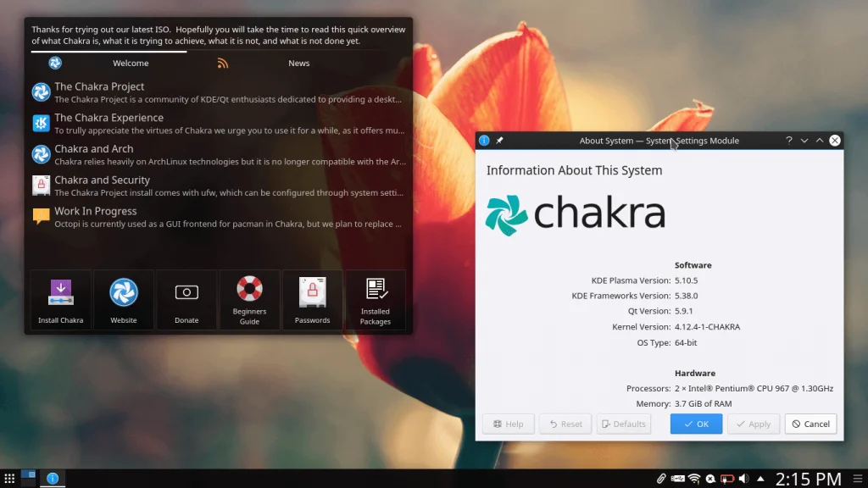The image size is (868, 488).
Task: Click the OS Type value 64-bit
Action: coord(685,342)
